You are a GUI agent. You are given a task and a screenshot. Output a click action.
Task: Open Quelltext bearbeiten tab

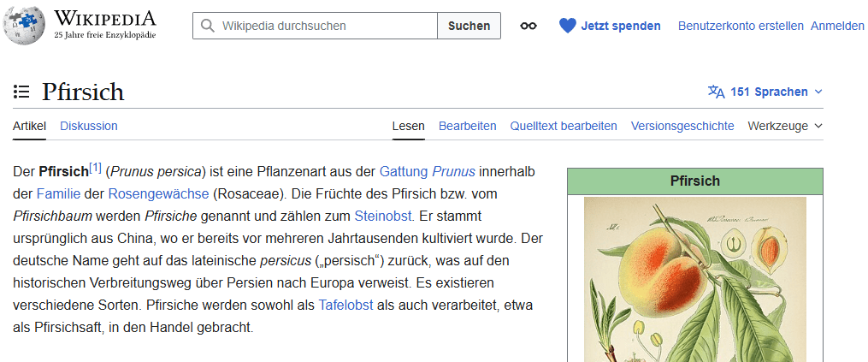pyautogui.click(x=564, y=126)
